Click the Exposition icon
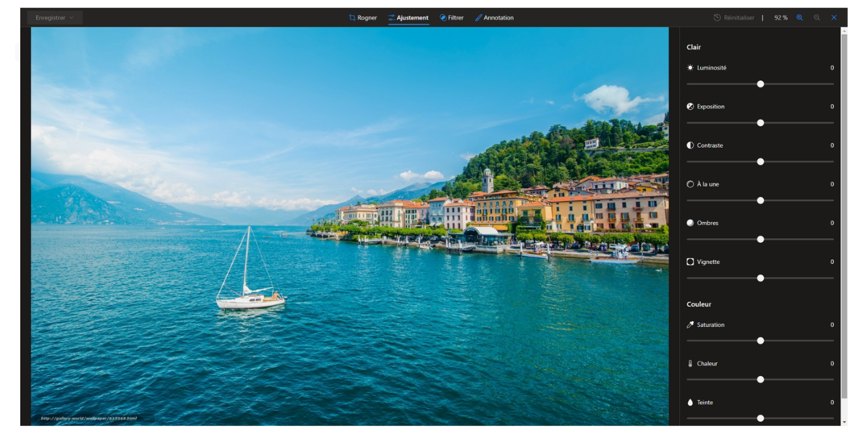This screenshot has width=868, height=434. [690, 106]
